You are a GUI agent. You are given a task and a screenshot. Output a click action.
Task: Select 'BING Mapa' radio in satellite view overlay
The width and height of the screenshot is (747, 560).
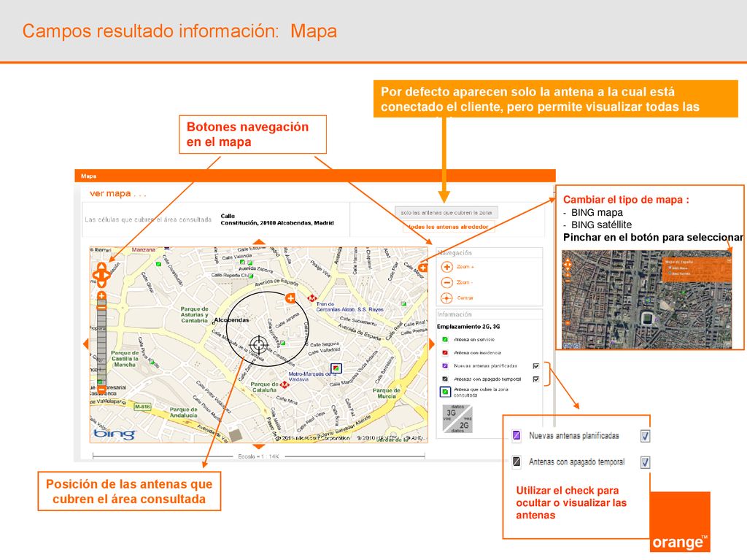pyautogui.click(x=670, y=268)
